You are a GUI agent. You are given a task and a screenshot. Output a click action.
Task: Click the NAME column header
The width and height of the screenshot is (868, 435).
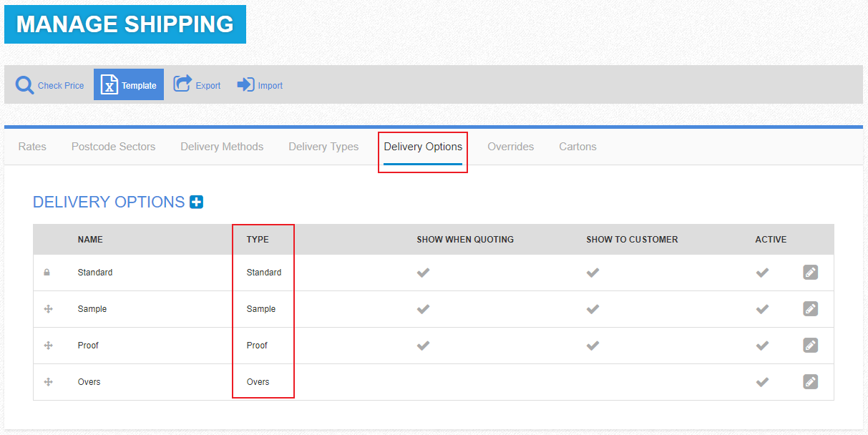click(90, 240)
